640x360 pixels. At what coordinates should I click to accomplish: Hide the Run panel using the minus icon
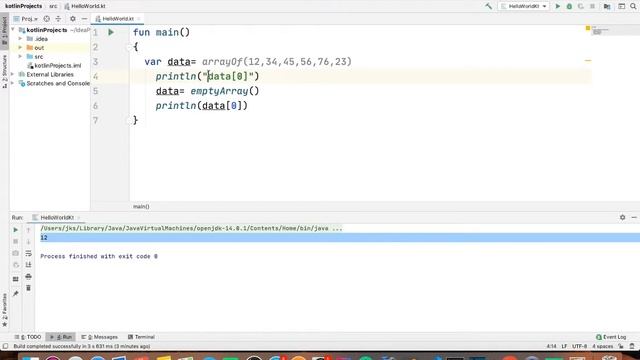coord(634,218)
